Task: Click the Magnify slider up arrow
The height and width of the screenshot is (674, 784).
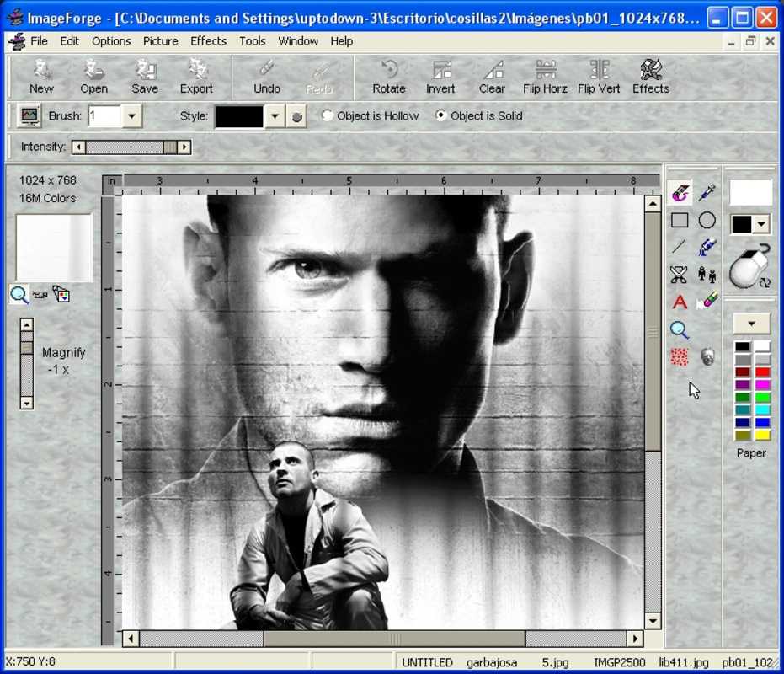Action: [27, 324]
